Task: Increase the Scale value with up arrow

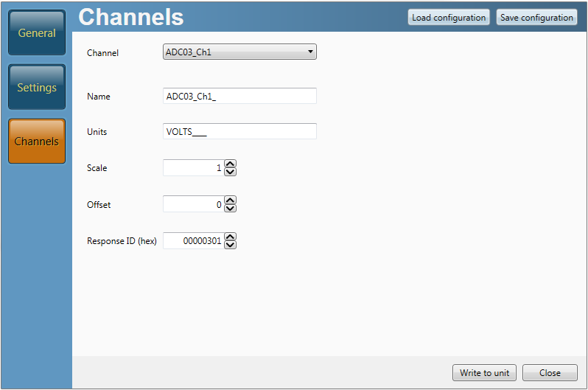Action: click(x=230, y=164)
